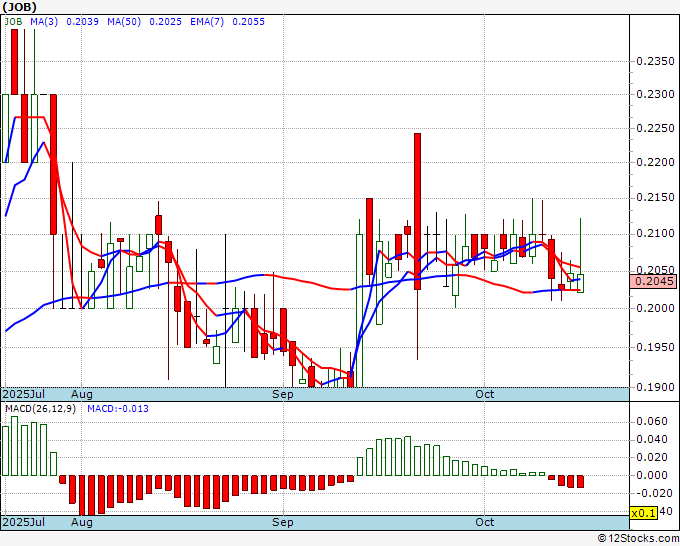The width and height of the screenshot is (680, 546).
Task: Click the 0.2000 price axis label
Action: (x=655, y=308)
